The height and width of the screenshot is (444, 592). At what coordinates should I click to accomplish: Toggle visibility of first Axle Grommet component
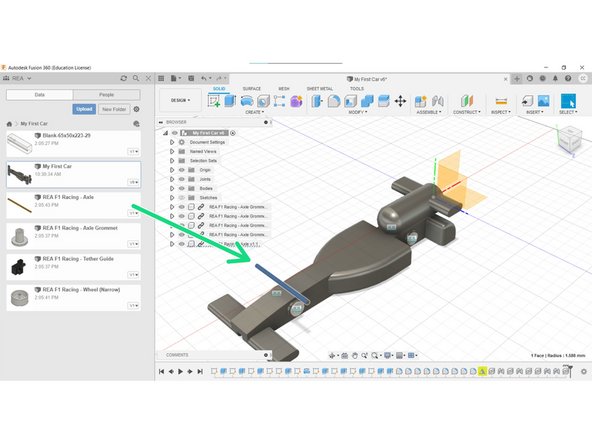coord(182,207)
